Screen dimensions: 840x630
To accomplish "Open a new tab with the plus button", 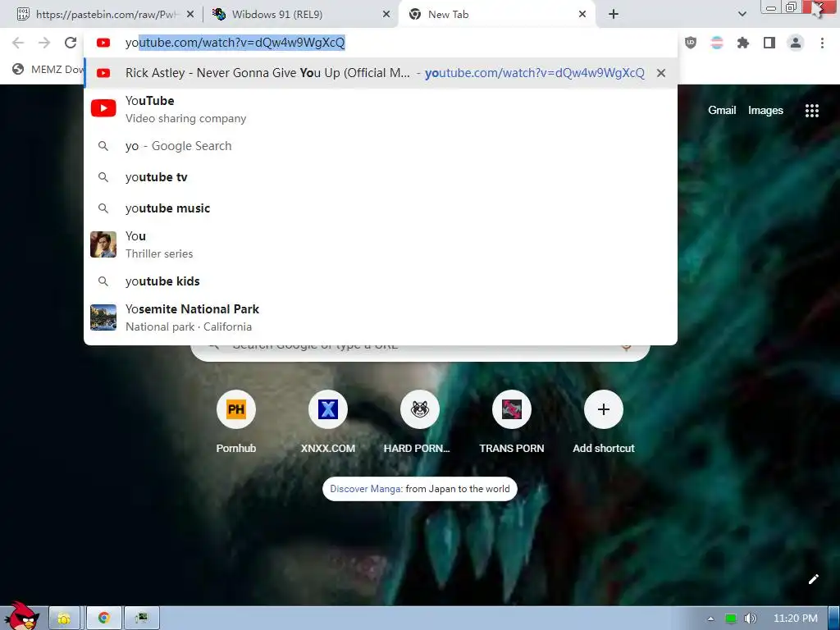I will 614,15.
